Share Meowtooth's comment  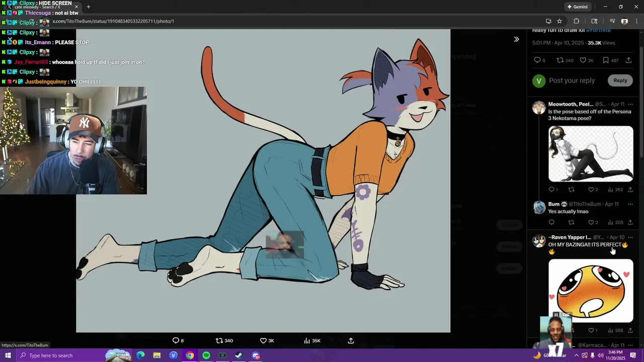pos(630,190)
